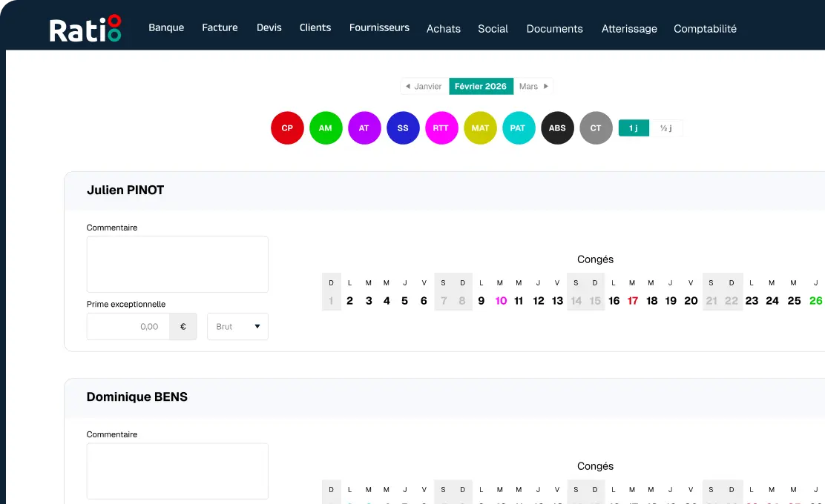Click greyed Saturday 14 in Julien PINOT's calendar
Image resolution: width=825 pixels, height=504 pixels.
pos(576,301)
